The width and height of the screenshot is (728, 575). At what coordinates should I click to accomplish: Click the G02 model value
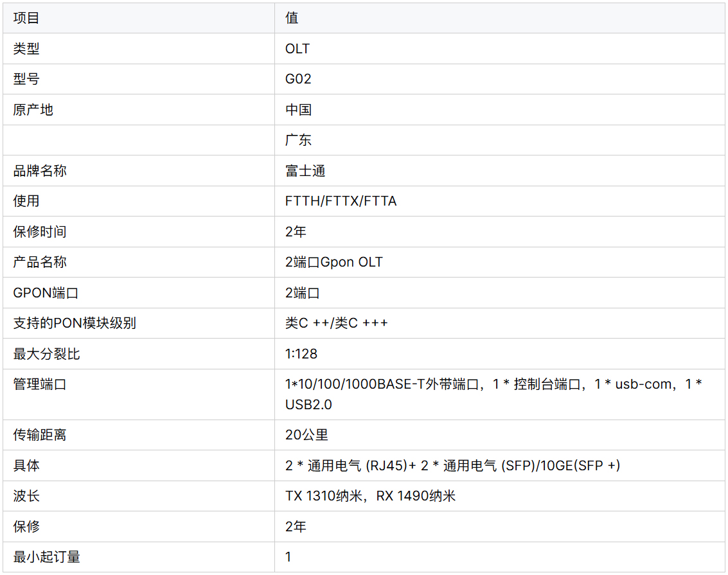298,79
